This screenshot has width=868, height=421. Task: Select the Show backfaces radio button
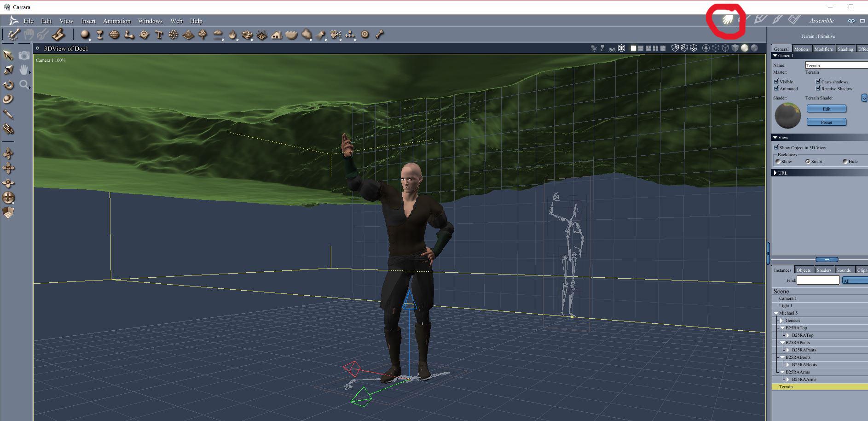click(x=778, y=161)
